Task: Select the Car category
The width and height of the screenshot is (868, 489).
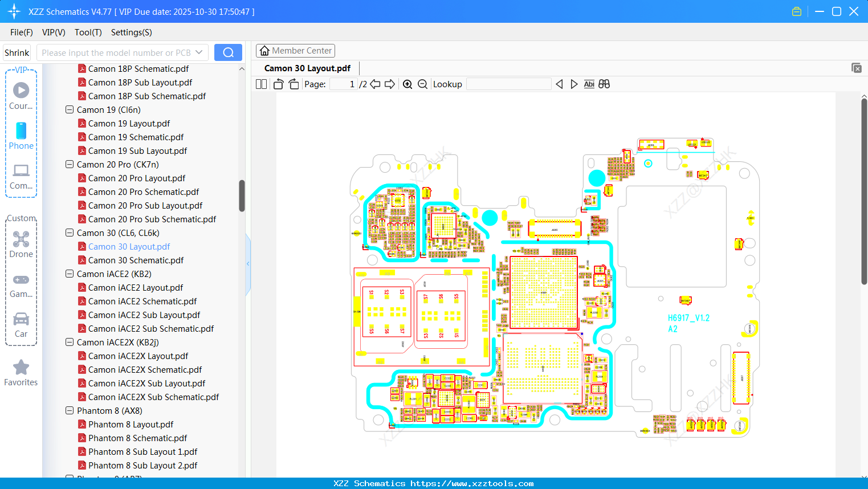Action: (x=21, y=325)
